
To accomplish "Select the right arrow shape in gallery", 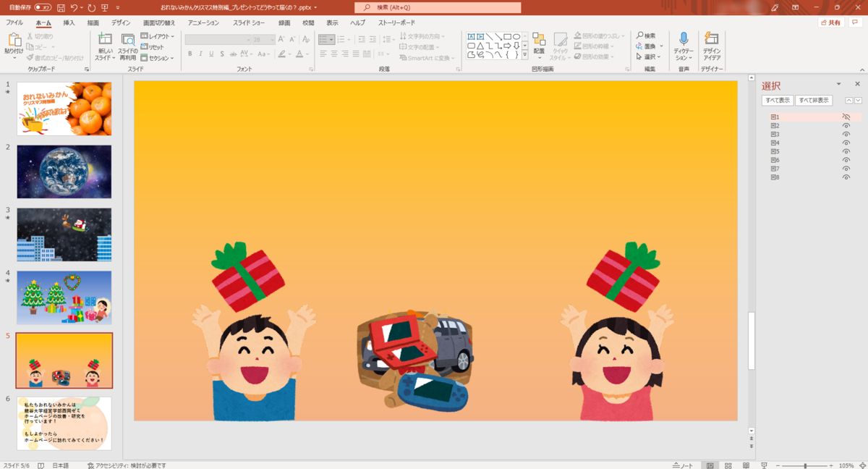I will [507, 45].
